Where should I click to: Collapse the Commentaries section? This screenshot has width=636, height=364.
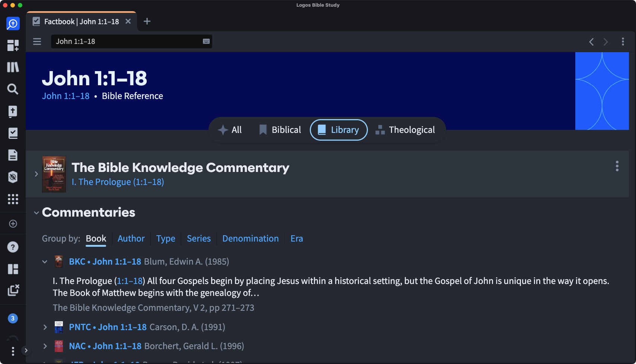(x=36, y=213)
